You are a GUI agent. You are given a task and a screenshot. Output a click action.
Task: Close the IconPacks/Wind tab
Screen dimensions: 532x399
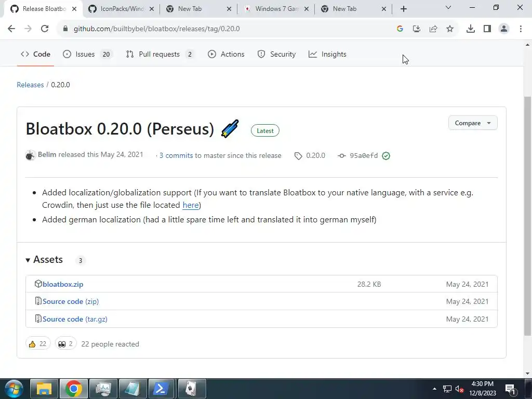coord(152,9)
